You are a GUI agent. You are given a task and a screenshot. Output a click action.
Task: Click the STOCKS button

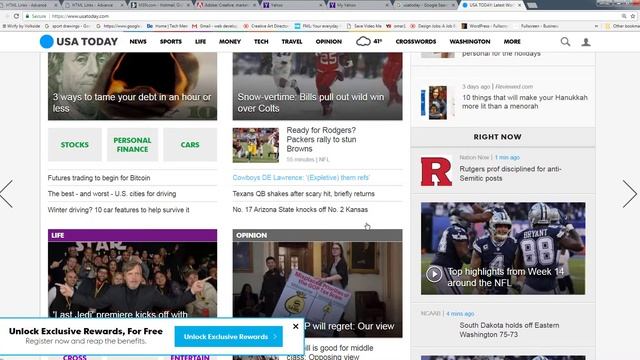75,144
